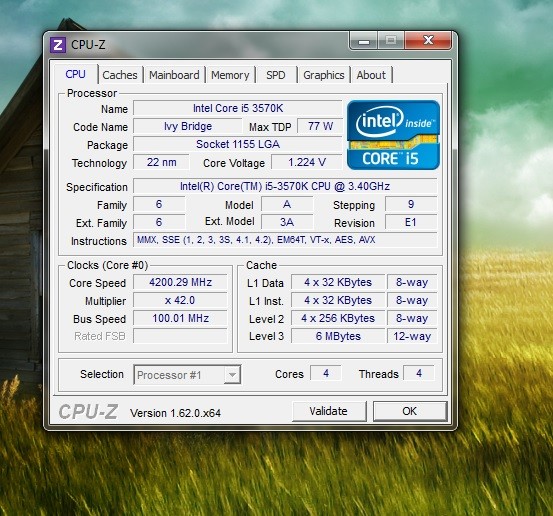This screenshot has width=553, height=516.
Task: Click the Revision value E1
Action: [411, 222]
